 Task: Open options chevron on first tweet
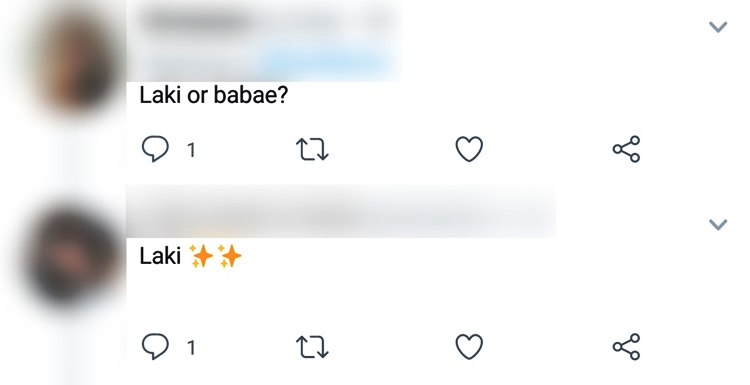tap(717, 27)
